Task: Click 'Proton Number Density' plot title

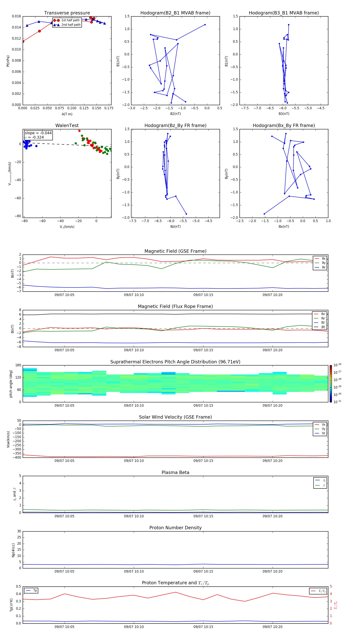Action: pos(175,528)
